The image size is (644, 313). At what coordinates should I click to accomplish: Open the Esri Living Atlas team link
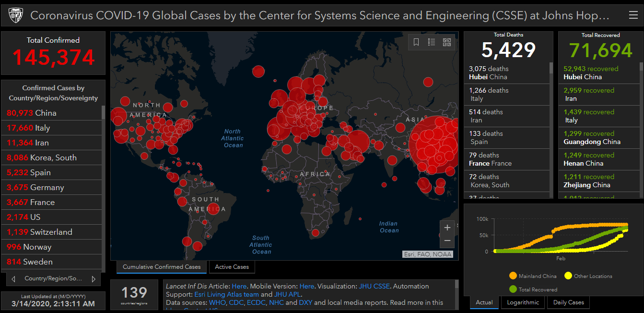click(226, 294)
